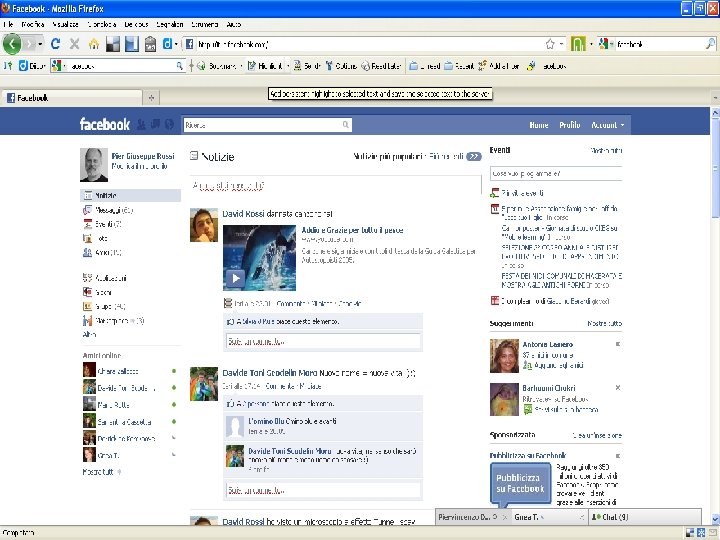Click comment box under David Rossi's post
This screenshot has width=720, height=540.
click(x=323, y=342)
